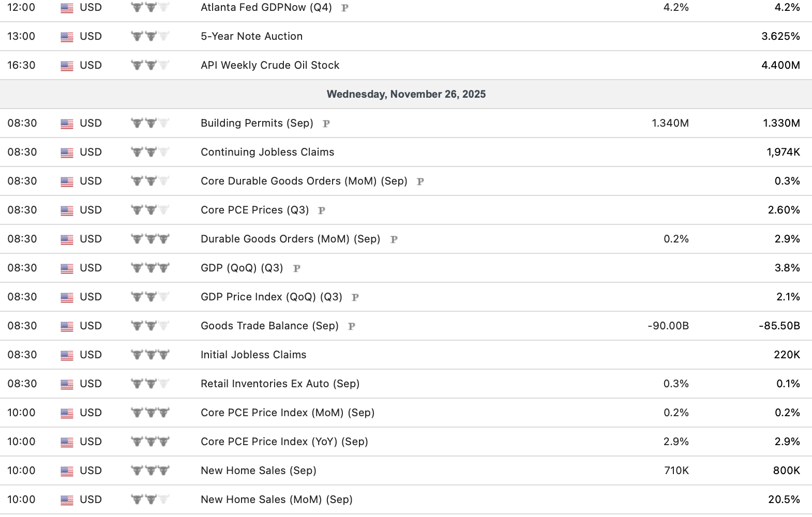This screenshot has height=517, width=812.
Task: Click the 3.8% previous value for GDP (QoQ)
Action: coord(787,268)
